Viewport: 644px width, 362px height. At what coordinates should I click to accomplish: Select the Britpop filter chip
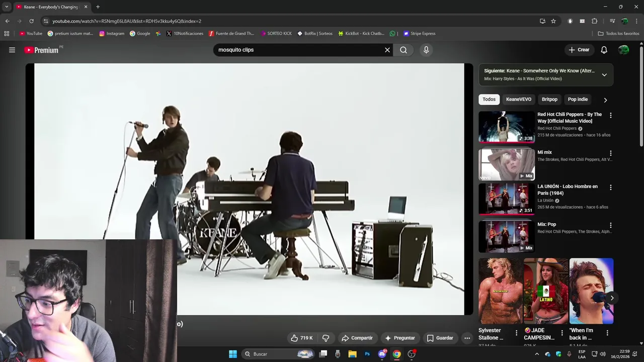pyautogui.click(x=549, y=99)
